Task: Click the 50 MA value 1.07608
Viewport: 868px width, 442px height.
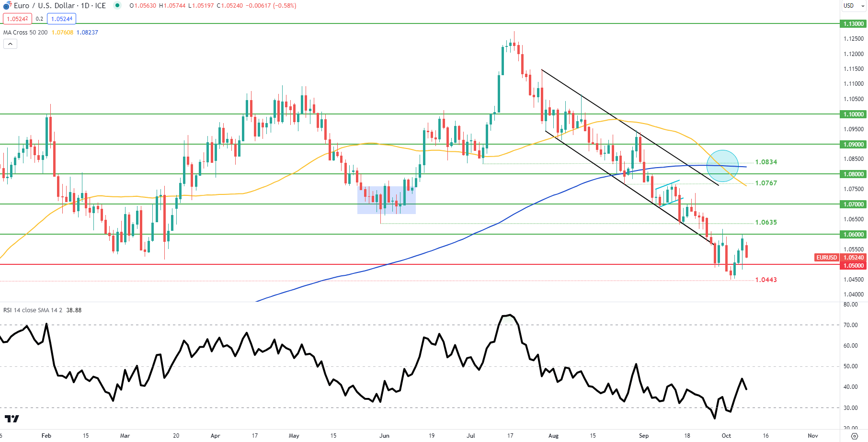Action: click(x=62, y=32)
